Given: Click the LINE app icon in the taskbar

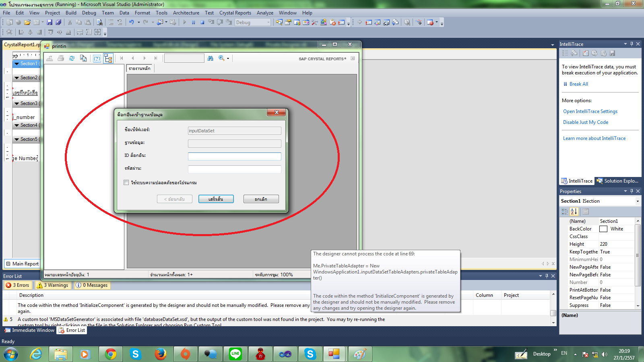Looking at the screenshot, I should [235, 354].
